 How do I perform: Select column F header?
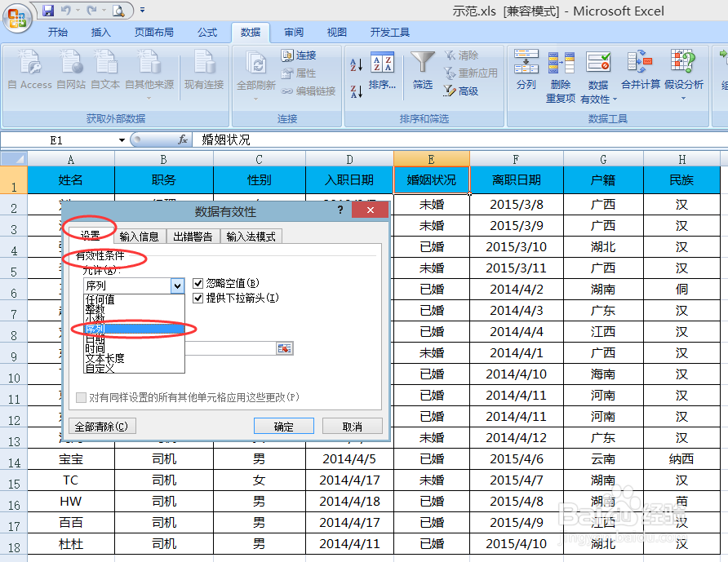click(517, 159)
